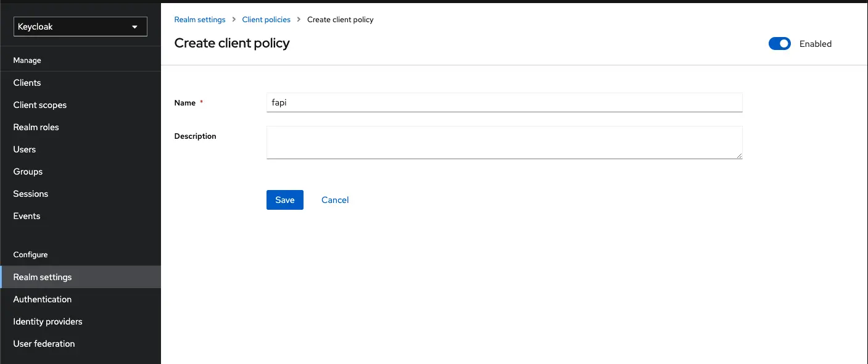This screenshot has height=364, width=868.
Task: Open Client policies from the breadcrumb
Action: [266, 19]
